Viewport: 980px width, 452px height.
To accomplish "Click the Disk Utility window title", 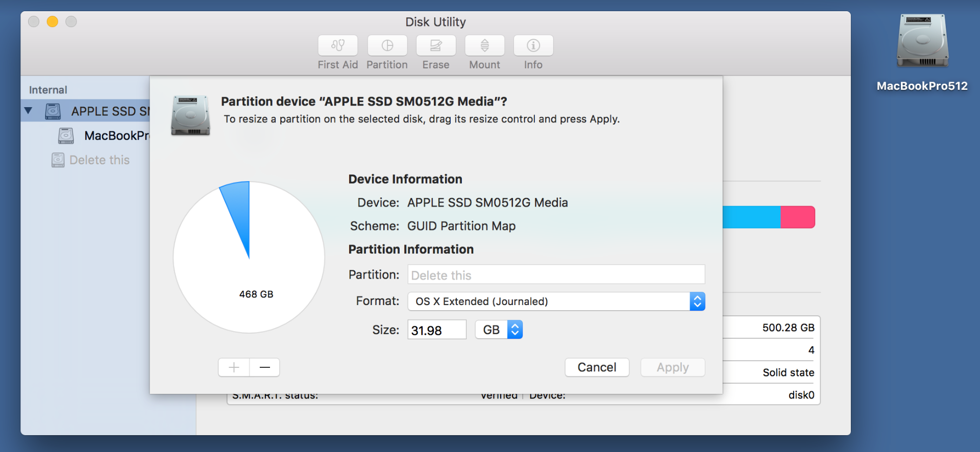I will (x=435, y=22).
